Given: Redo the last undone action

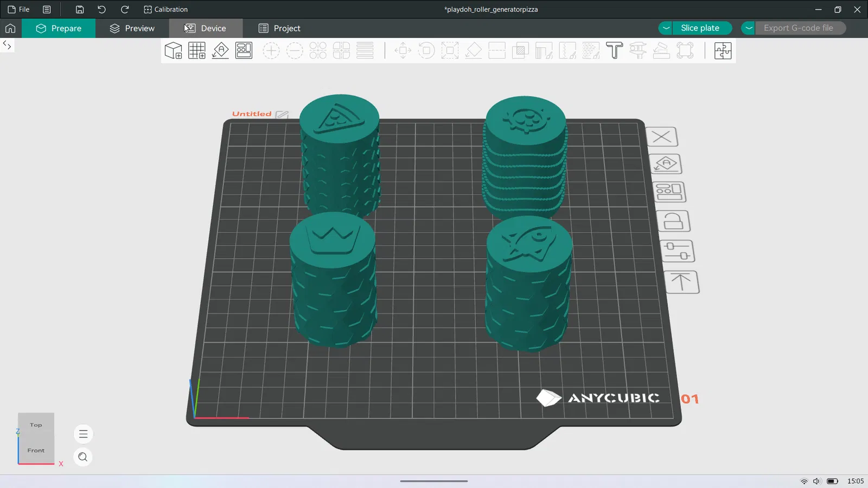Looking at the screenshot, I should pyautogui.click(x=125, y=9).
